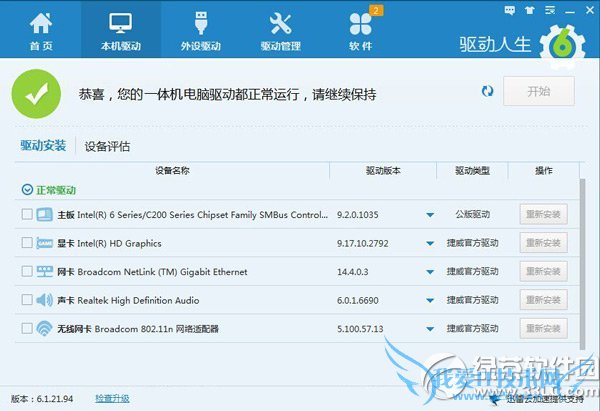600x411 pixels.
Task: Switch to the 设备评估 tab
Action: click(x=107, y=146)
